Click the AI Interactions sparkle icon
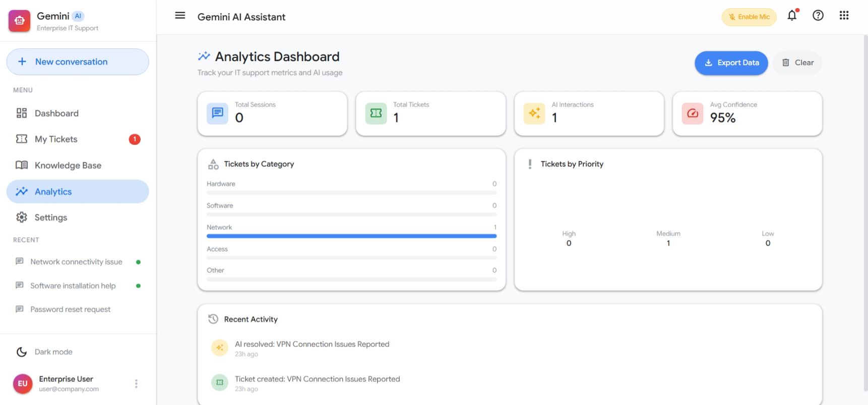Image resolution: width=868 pixels, height=405 pixels. click(x=534, y=113)
